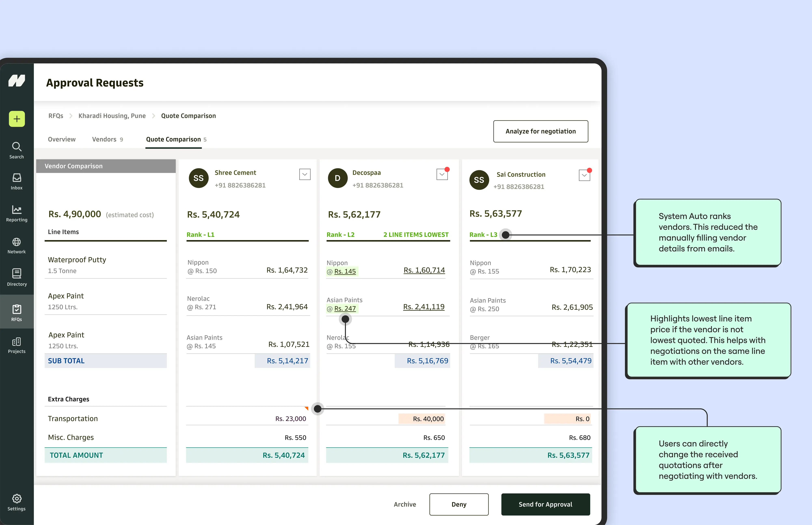Click Sai Construction amount Rs. 2,61,905
Image resolution: width=812 pixels, height=525 pixels.
click(572, 307)
